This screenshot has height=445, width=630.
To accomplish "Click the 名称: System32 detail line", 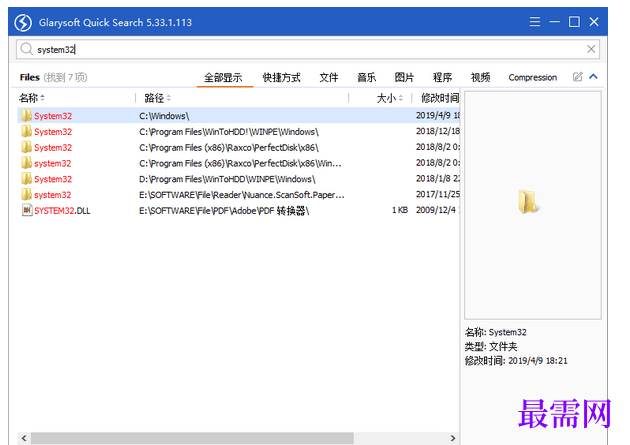I will 495,332.
